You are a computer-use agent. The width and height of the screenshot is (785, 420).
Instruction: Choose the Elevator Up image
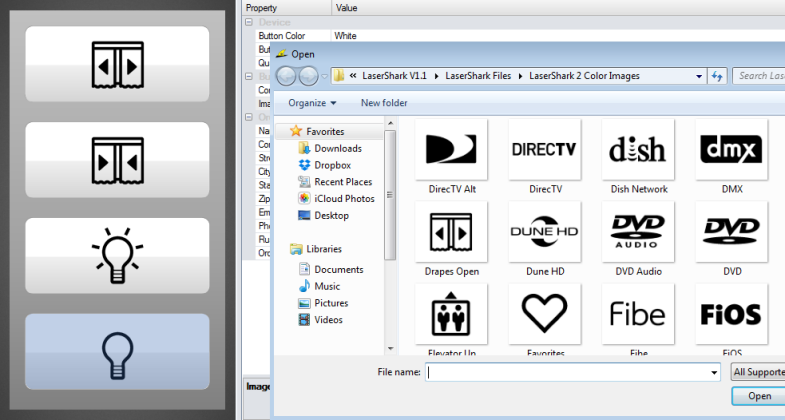point(452,314)
